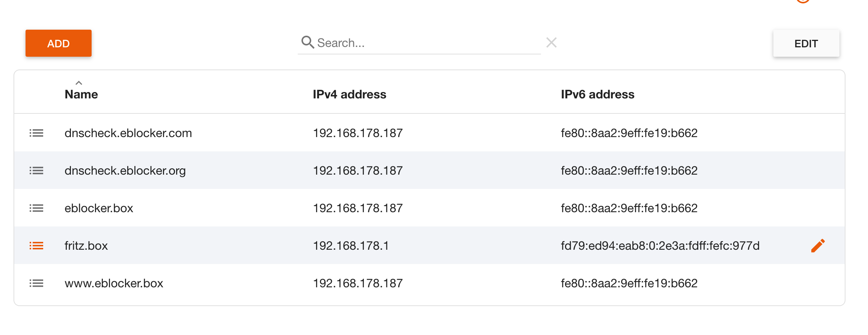Click the IPv6 address of fritz.box

[x=660, y=246]
